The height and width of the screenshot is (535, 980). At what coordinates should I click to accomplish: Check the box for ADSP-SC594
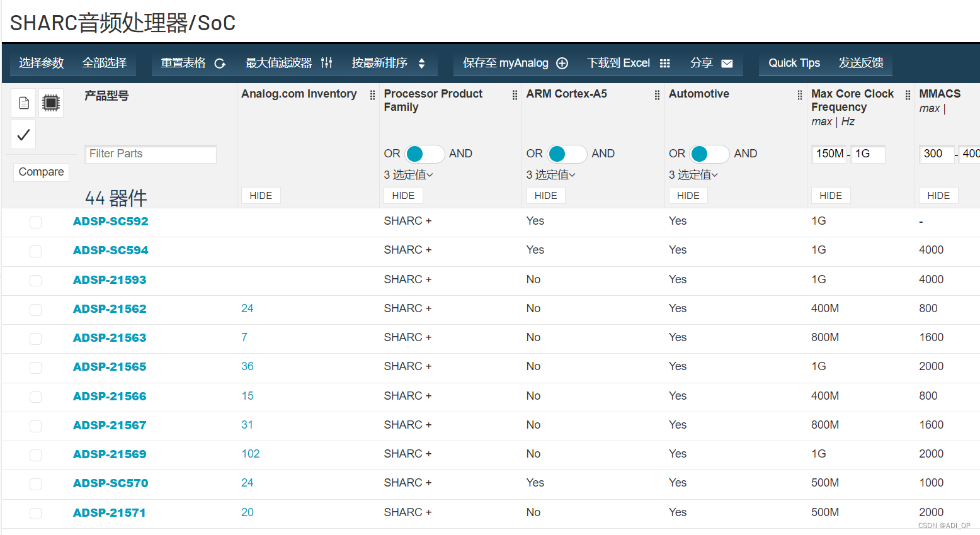[36, 251]
